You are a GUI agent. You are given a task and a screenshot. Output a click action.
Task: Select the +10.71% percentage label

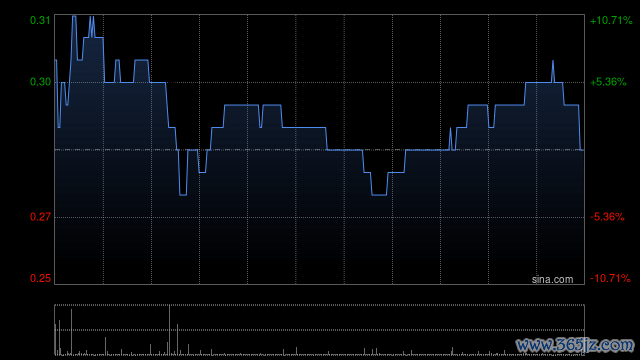click(611, 20)
